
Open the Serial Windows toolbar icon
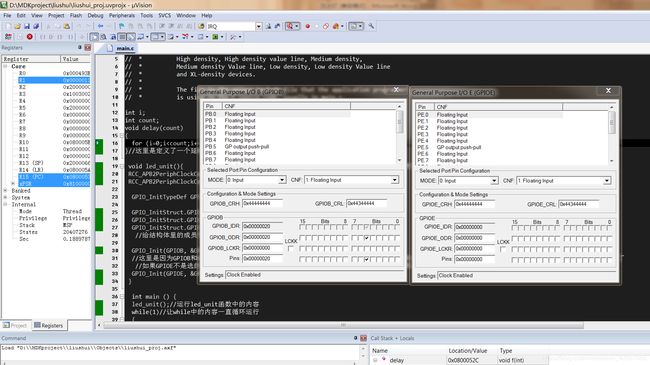point(172,37)
